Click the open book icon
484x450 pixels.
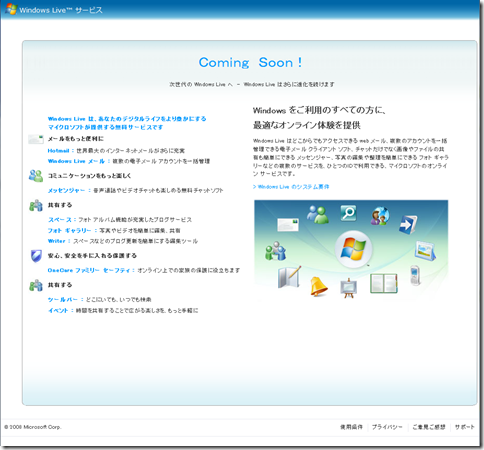(384, 284)
